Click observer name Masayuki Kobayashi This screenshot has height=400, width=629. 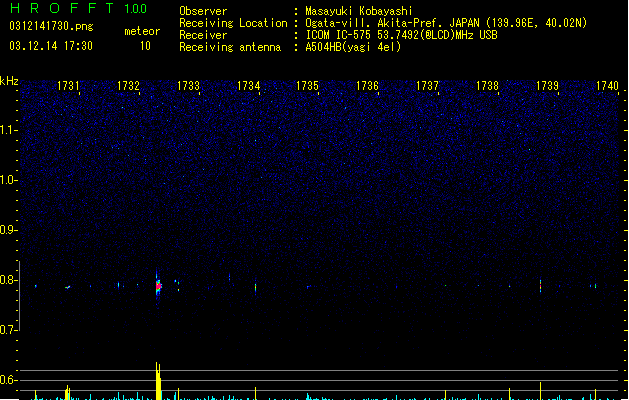click(x=359, y=11)
